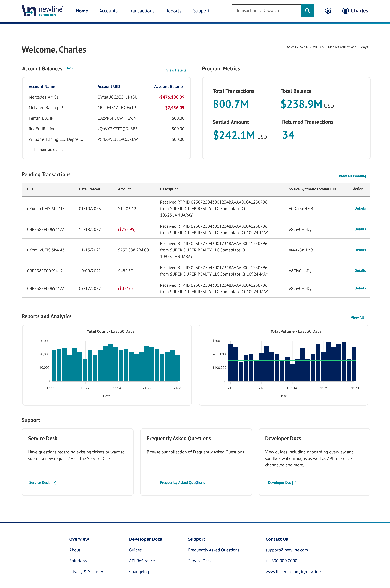Click the Total Volume bar chart
This screenshot has width=390, height=588.
(292, 362)
